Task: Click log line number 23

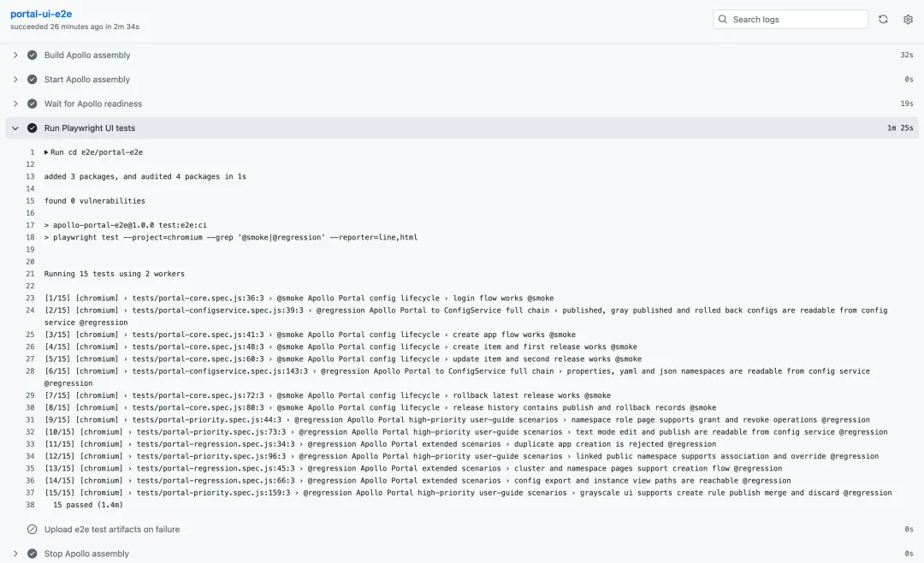Action: pyautogui.click(x=30, y=299)
